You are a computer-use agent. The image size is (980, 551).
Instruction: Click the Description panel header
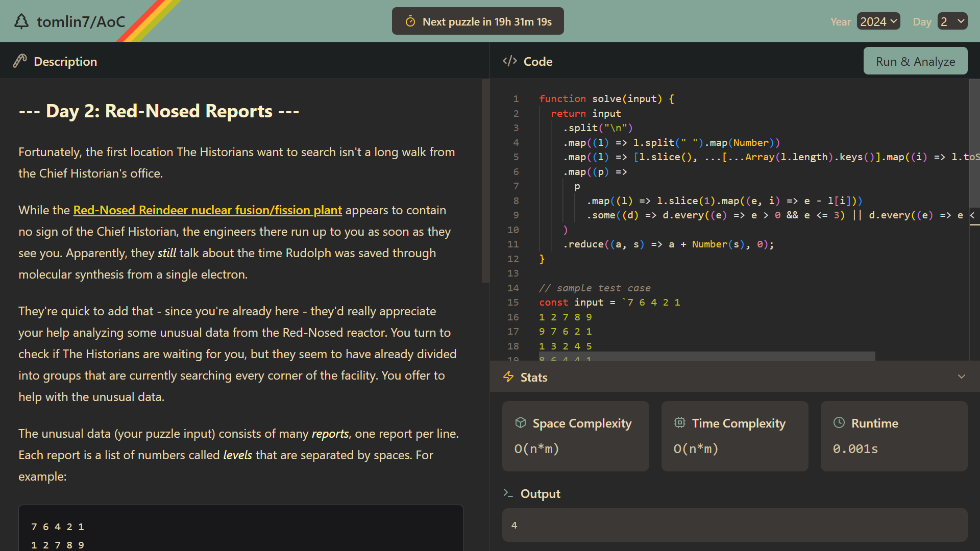click(x=65, y=62)
